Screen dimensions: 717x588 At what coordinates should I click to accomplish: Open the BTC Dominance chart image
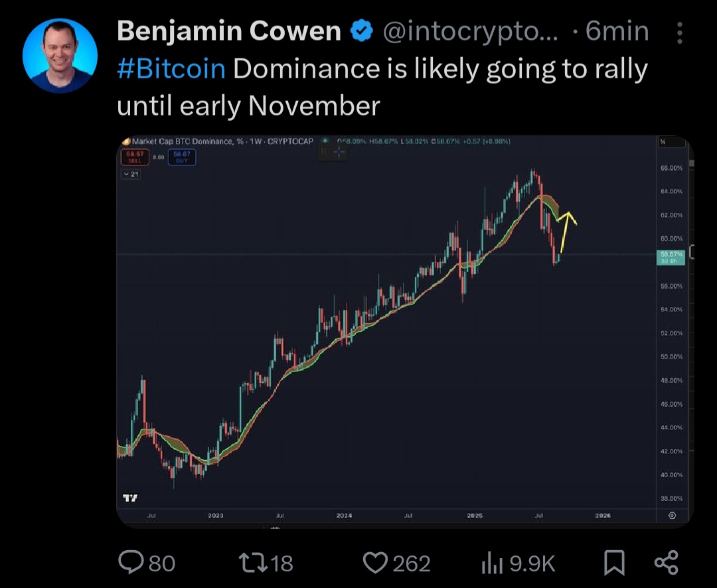click(405, 331)
